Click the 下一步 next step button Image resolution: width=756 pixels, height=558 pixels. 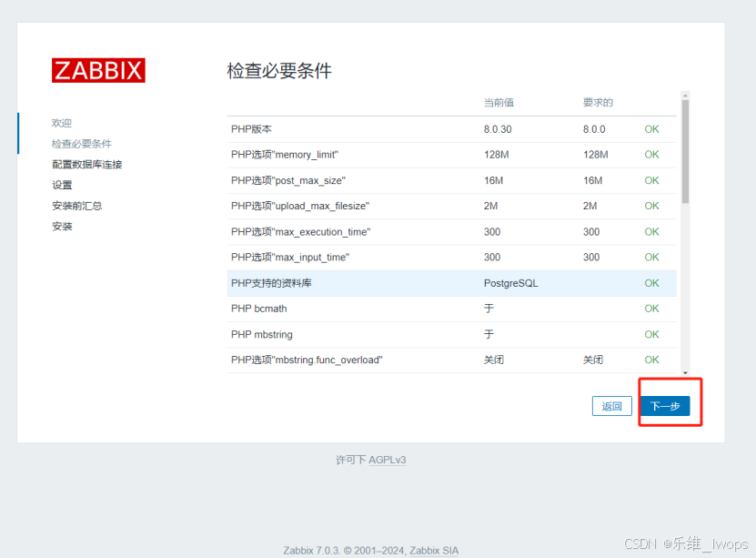tap(665, 406)
